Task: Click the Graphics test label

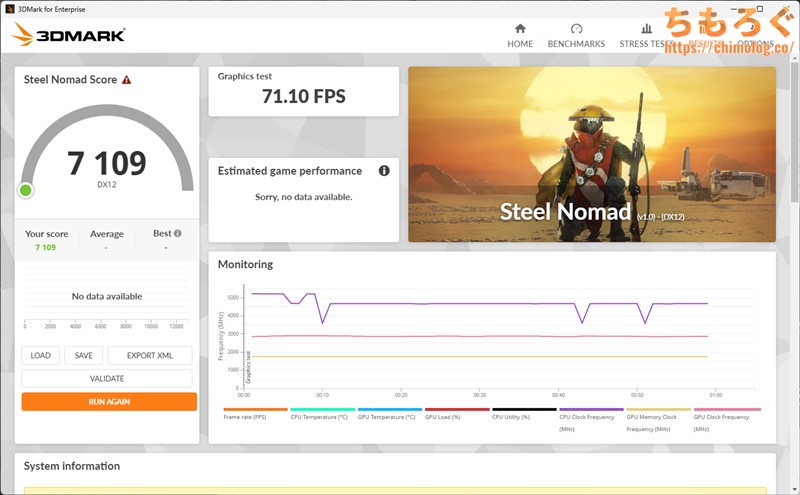Action: pos(244,77)
